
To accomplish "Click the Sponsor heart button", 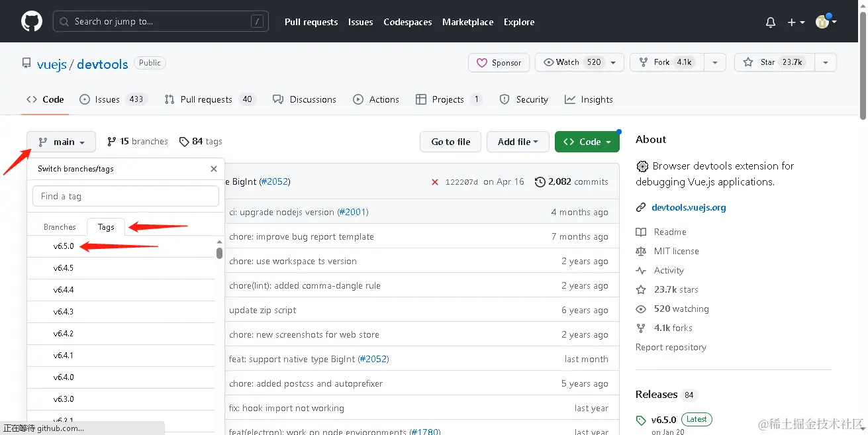I will (499, 62).
